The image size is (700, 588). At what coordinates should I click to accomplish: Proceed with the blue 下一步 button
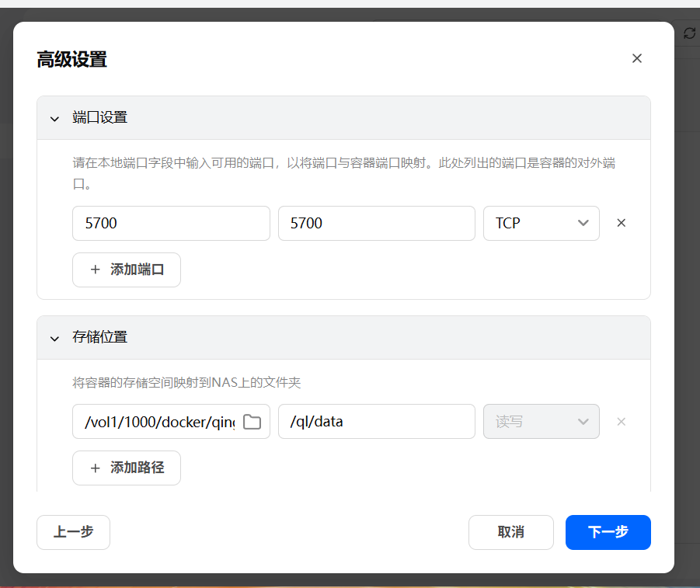pos(608,532)
